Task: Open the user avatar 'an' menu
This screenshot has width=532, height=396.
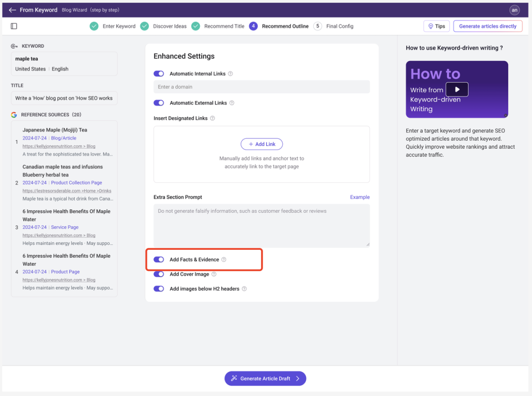Action: [514, 10]
